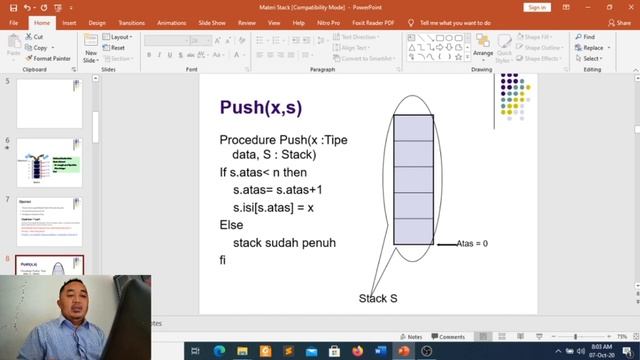Start slideshow from beginning via quick access icon
The image size is (640, 360).
[x=58, y=8]
